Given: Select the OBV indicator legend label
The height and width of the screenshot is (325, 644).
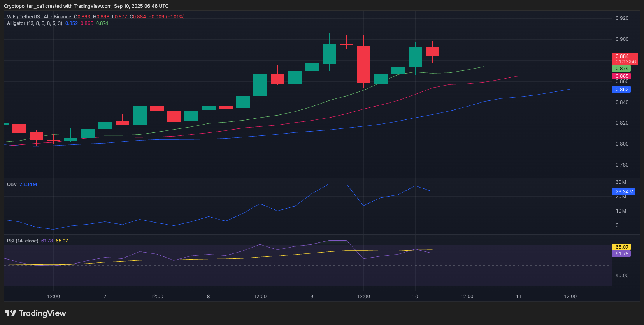Looking at the screenshot, I should point(12,184).
